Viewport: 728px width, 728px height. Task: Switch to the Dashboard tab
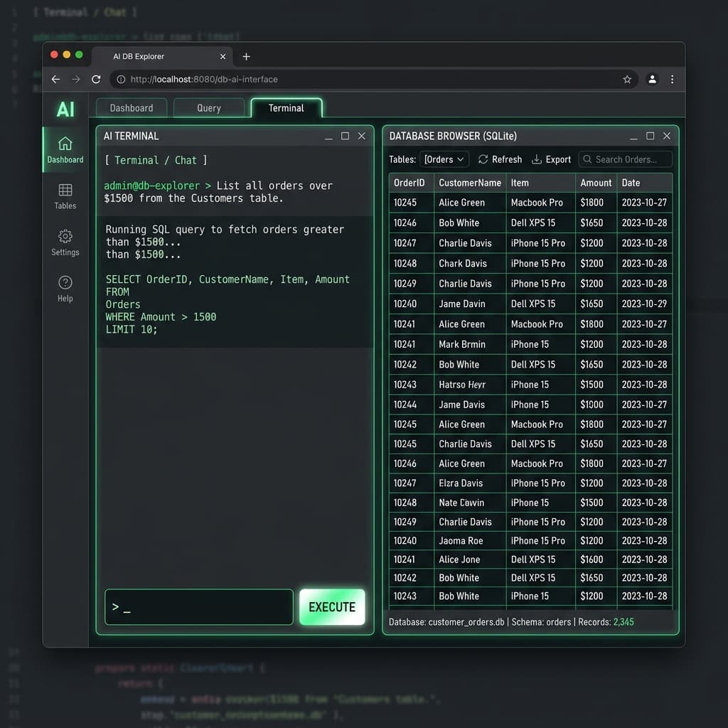[x=132, y=108]
